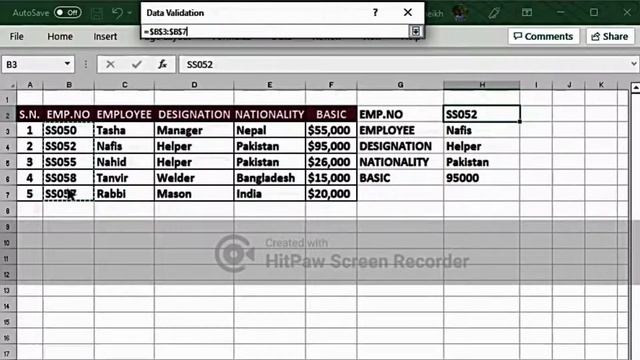This screenshot has width=640, height=360.
Task: Switch to the Home ribbon tab
Action: click(x=60, y=36)
